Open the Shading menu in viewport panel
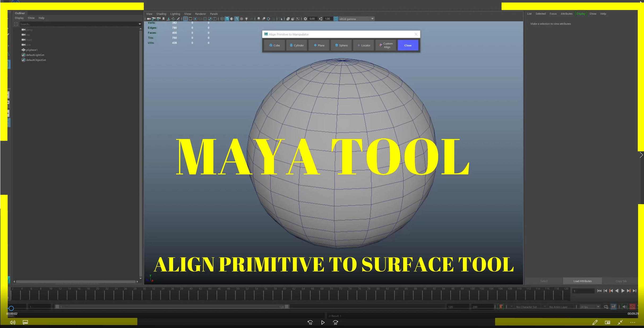This screenshot has width=644, height=328. point(161,14)
